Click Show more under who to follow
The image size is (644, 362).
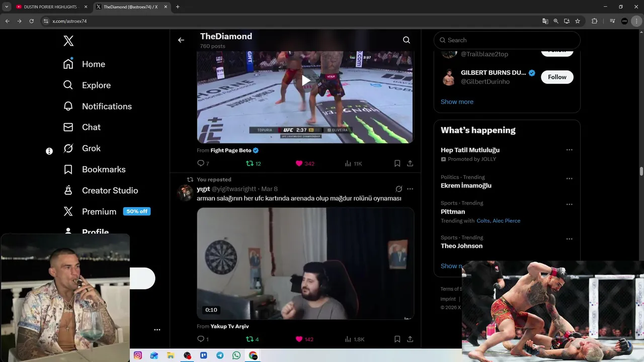coord(457,102)
